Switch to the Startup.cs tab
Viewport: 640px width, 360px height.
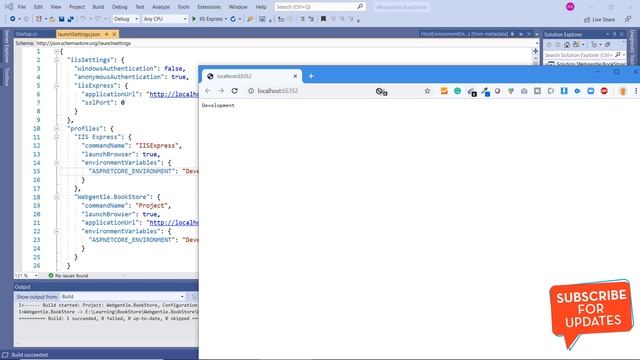pyautogui.click(x=27, y=34)
